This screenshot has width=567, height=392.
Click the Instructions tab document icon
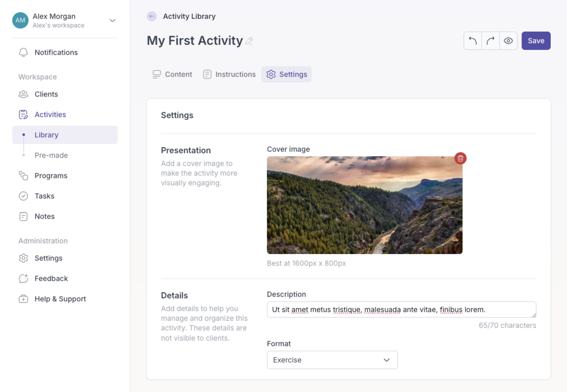coord(207,74)
